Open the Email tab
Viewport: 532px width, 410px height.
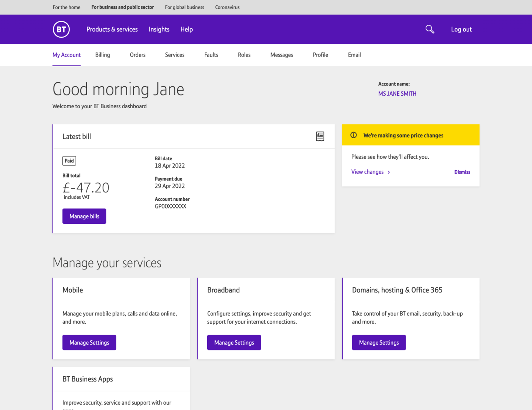pyautogui.click(x=354, y=55)
